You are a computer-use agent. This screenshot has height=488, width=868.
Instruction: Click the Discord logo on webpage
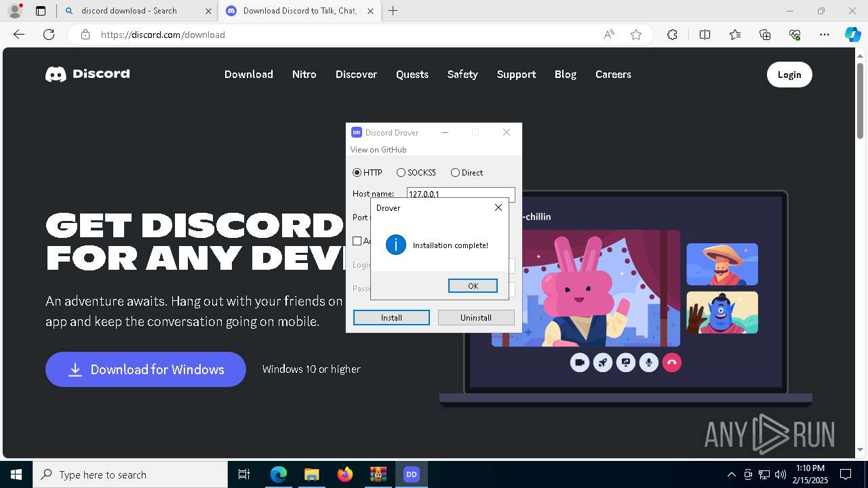click(87, 74)
